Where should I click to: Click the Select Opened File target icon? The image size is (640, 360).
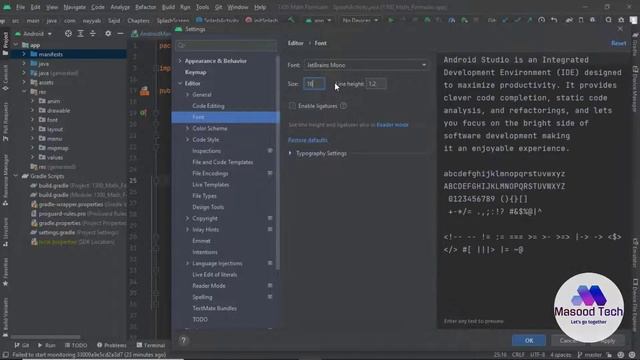click(x=68, y=33)
